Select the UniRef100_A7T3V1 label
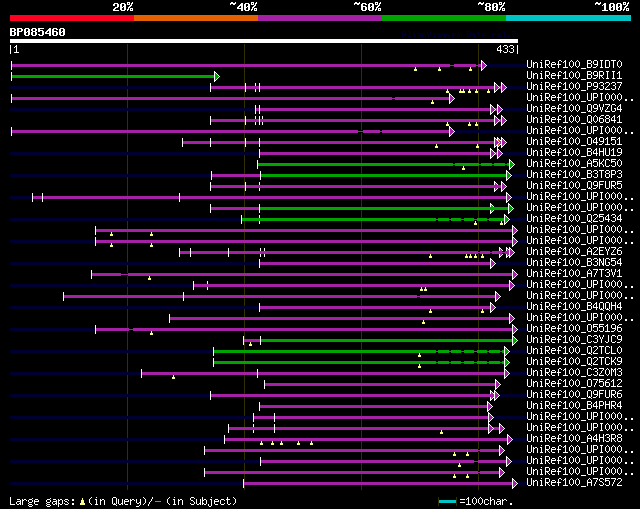Viewport: 640px width, 509px height. click(574, 273)
